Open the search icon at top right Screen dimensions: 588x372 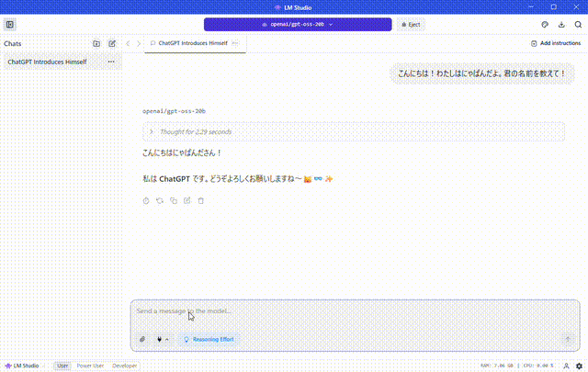(x=578, y=25)
